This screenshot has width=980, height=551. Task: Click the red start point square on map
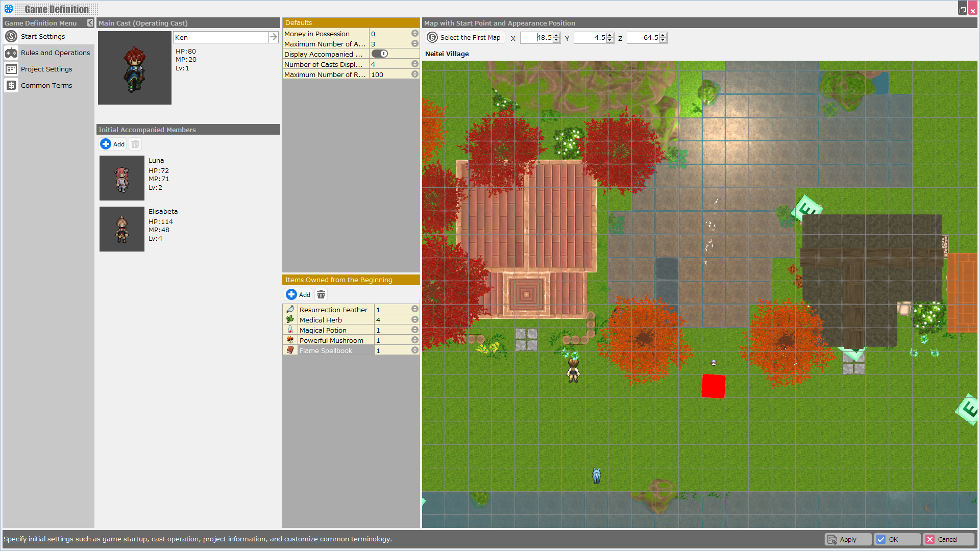[713, 386]
